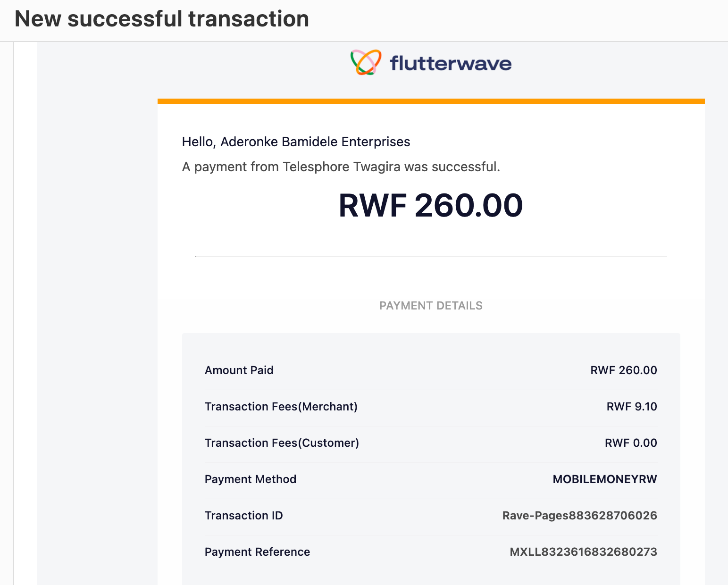728x585 pixels.
Task: Select the MOBILEMONEYRW payment method value
Action: coord(605,479)
